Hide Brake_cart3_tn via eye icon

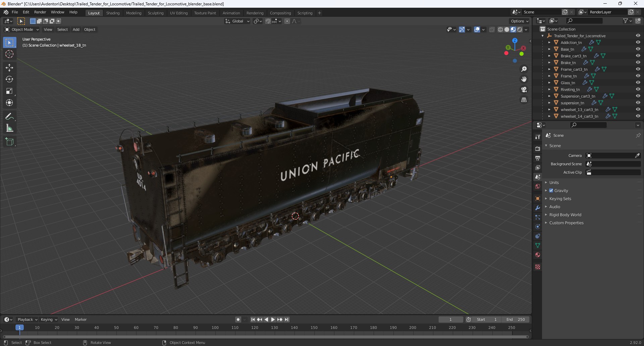click(x=638, y=56)
